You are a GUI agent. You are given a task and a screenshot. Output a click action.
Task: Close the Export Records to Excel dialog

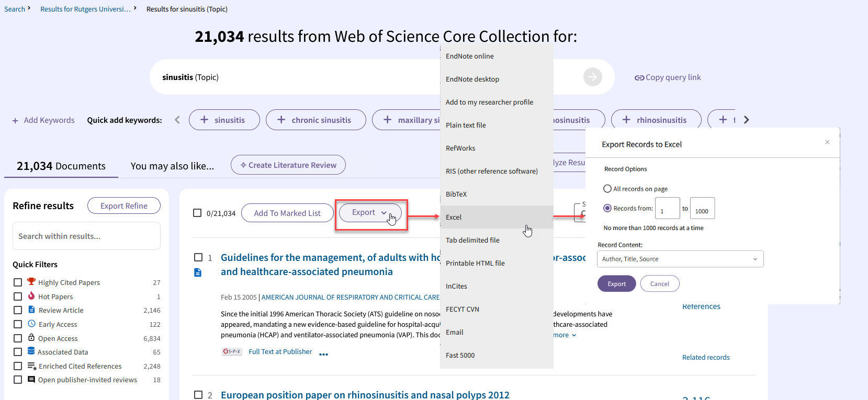click(x=827, y=142)
